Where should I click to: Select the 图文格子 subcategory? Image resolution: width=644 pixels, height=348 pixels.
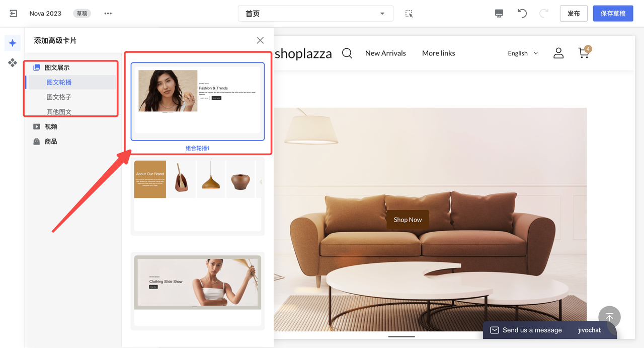(x=59, y=97)
